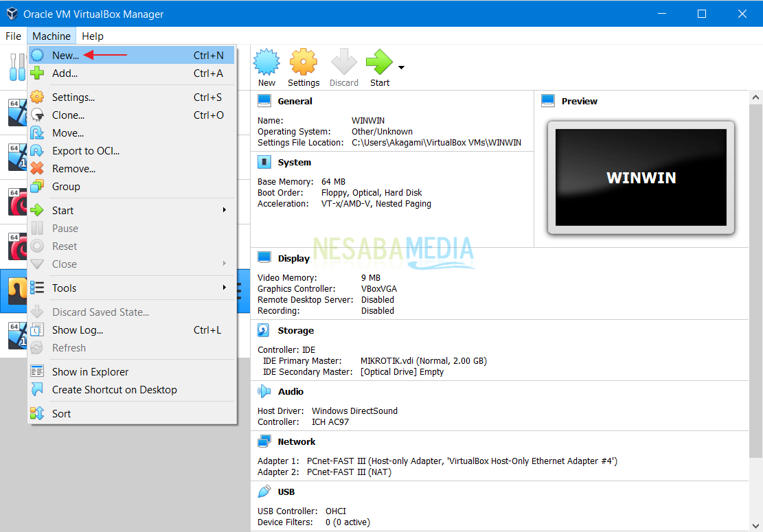Click the WINWIN preview thumbnail

pos(641,178)
